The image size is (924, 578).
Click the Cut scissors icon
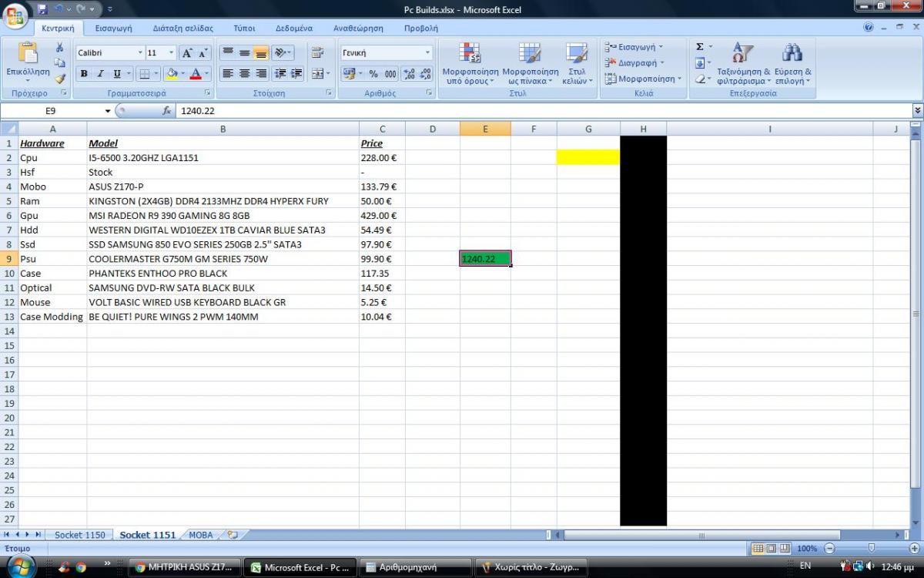click(60, 48)
